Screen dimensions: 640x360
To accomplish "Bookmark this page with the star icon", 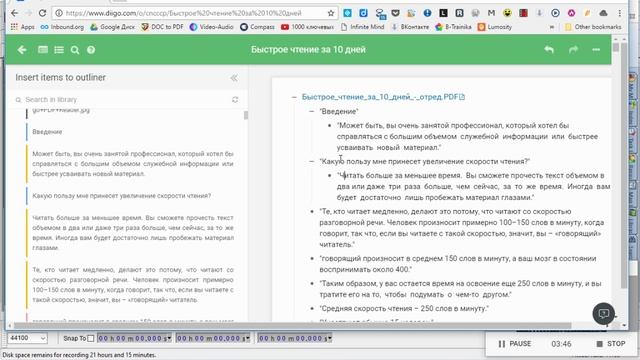I will pos(331,13).
